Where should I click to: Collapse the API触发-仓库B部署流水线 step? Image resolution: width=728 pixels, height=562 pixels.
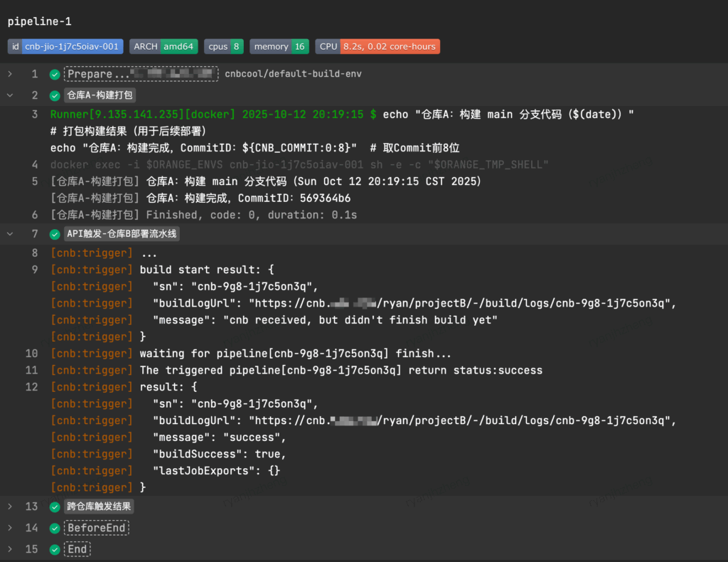point(10,234)
